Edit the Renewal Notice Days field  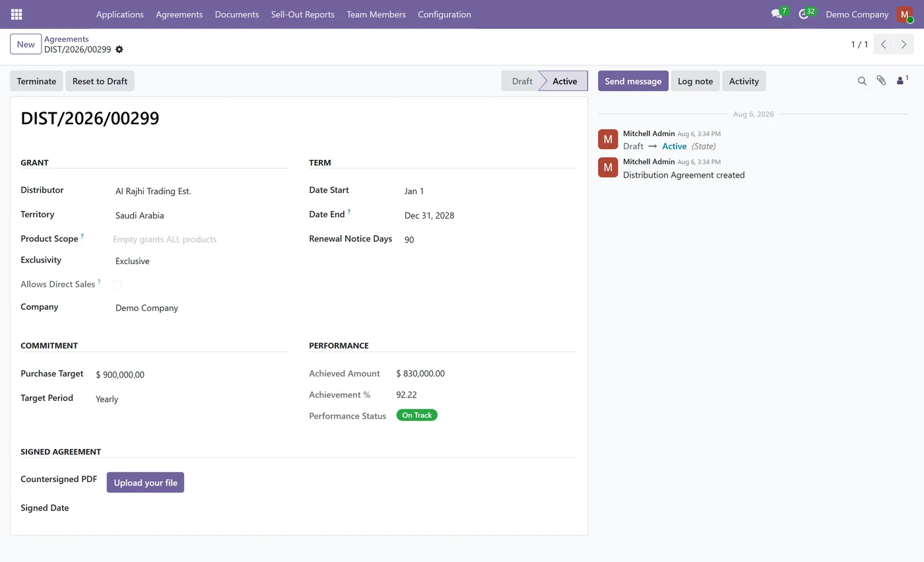click(x=489, y=240)
